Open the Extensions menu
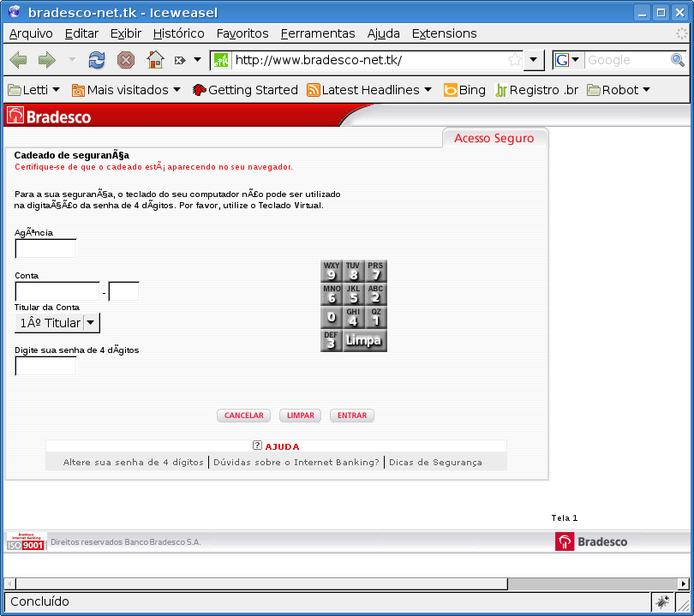 click(x=445, y=33)
